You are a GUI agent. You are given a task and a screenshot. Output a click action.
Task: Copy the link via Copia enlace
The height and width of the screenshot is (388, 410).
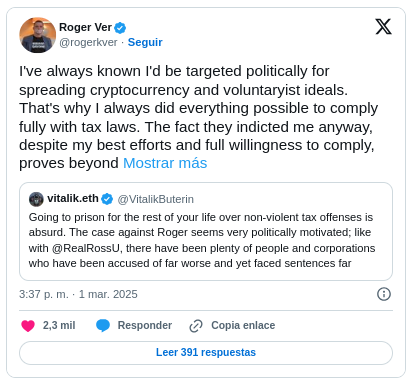(x=243, y=325)
